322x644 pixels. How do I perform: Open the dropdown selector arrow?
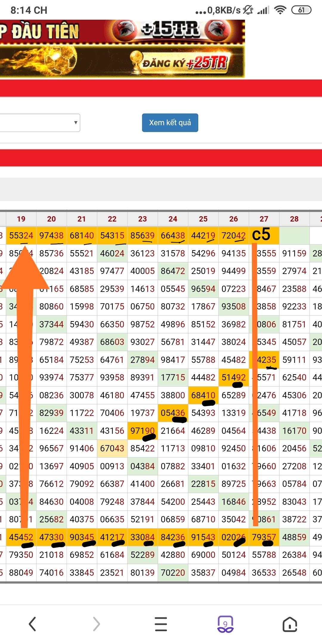click(x=76, y=123)
